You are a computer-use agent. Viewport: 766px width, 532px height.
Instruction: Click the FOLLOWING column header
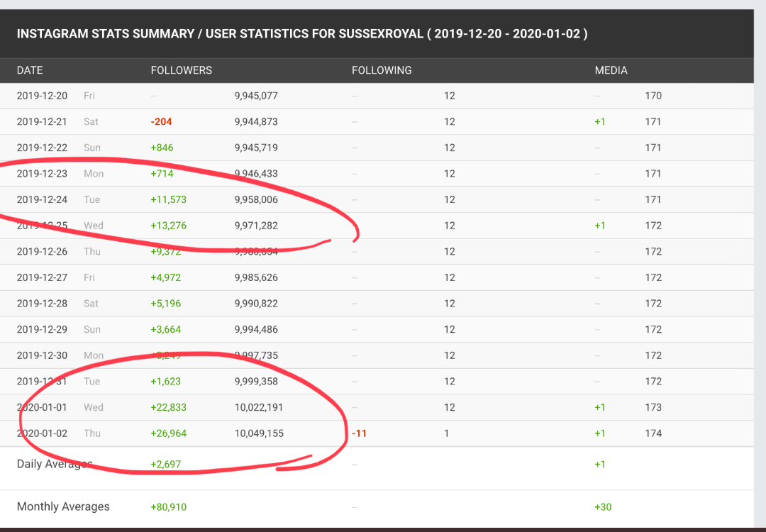tap(382, 70)
